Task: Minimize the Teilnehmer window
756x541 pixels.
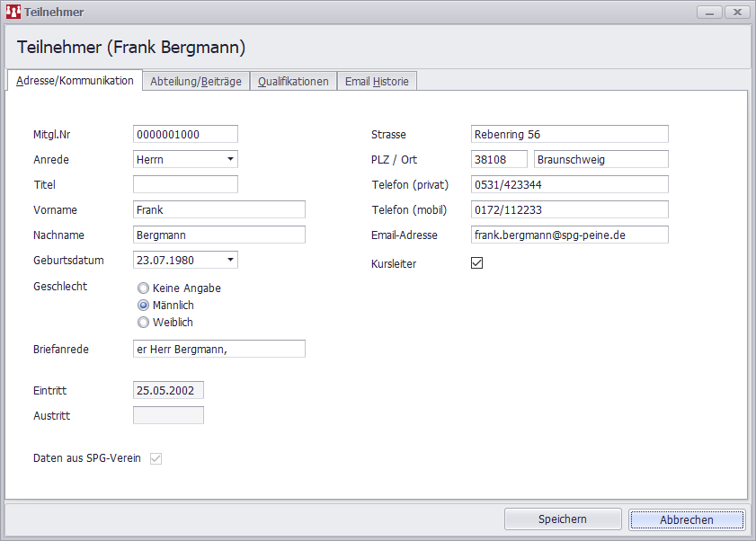Action: tap(709, 12)
